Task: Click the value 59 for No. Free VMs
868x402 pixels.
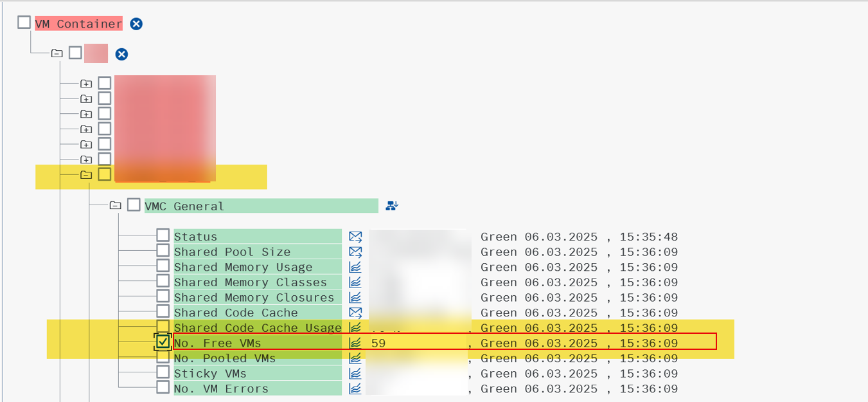Action: point(378,343)
